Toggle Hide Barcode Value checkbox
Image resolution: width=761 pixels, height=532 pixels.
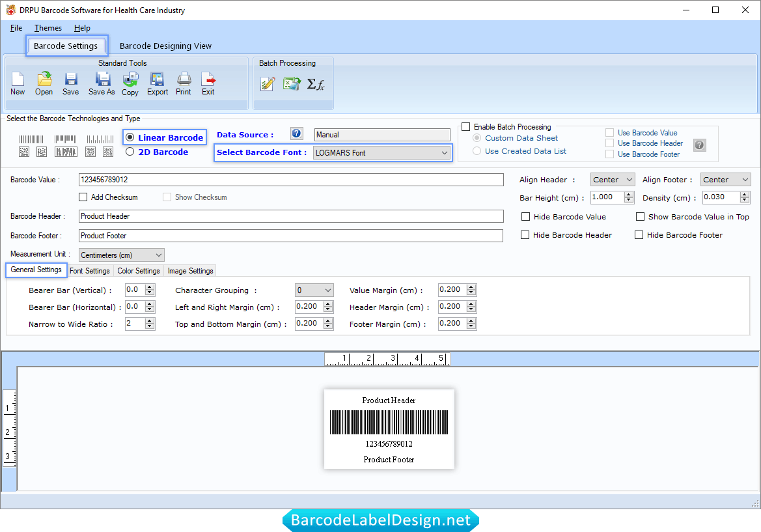click(525, 216)
